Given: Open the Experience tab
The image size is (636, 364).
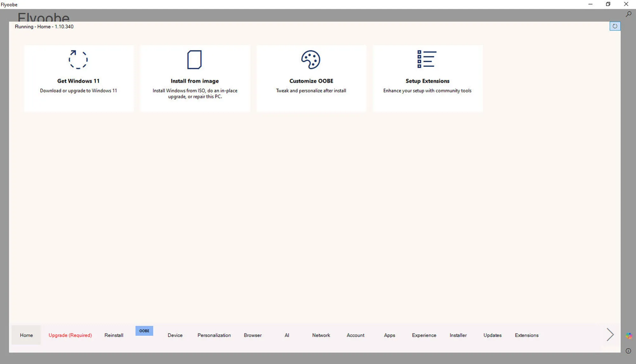Looking at the screenshot, I should [x=424, y=335].
